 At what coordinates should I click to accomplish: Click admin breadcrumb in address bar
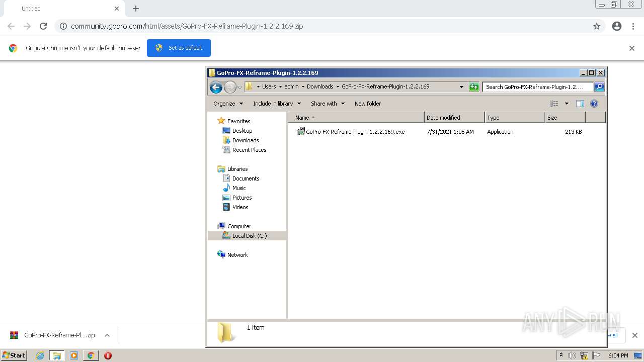(291, 86)
